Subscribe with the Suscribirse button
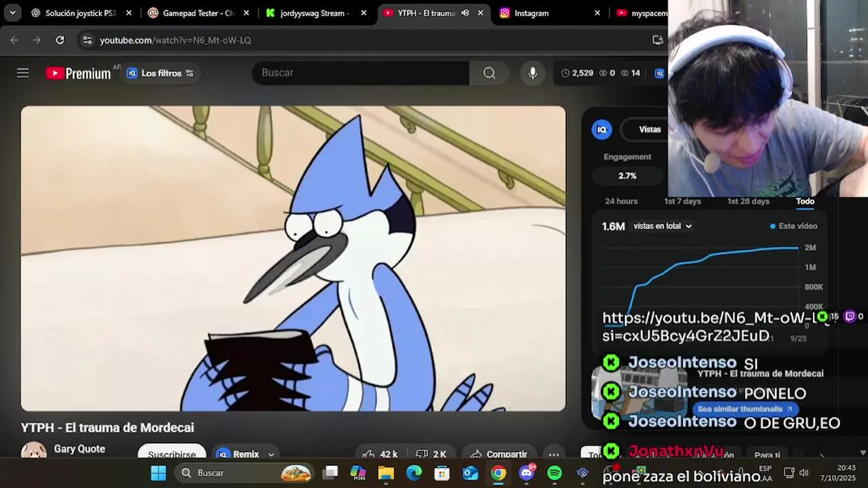 tap(172, 453)
